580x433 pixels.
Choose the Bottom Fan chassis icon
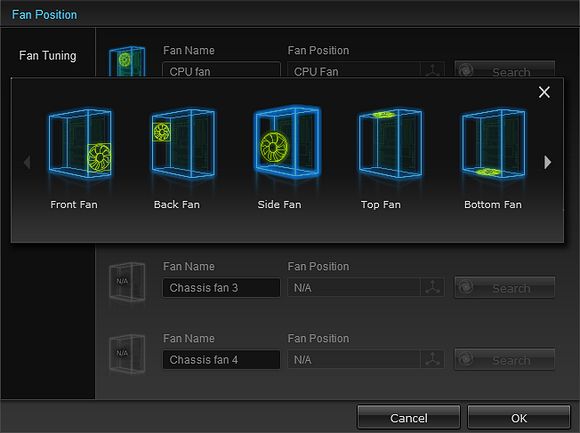[x=493, y=143]
